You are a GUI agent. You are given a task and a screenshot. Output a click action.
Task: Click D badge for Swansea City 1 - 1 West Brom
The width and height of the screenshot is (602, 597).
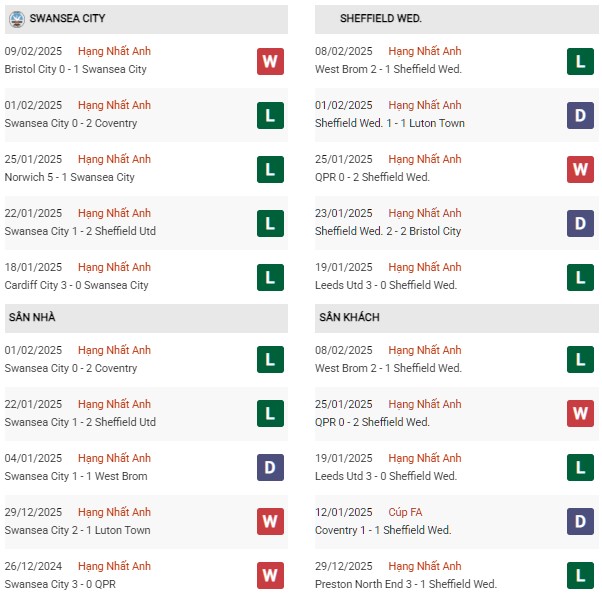[270, 468]
